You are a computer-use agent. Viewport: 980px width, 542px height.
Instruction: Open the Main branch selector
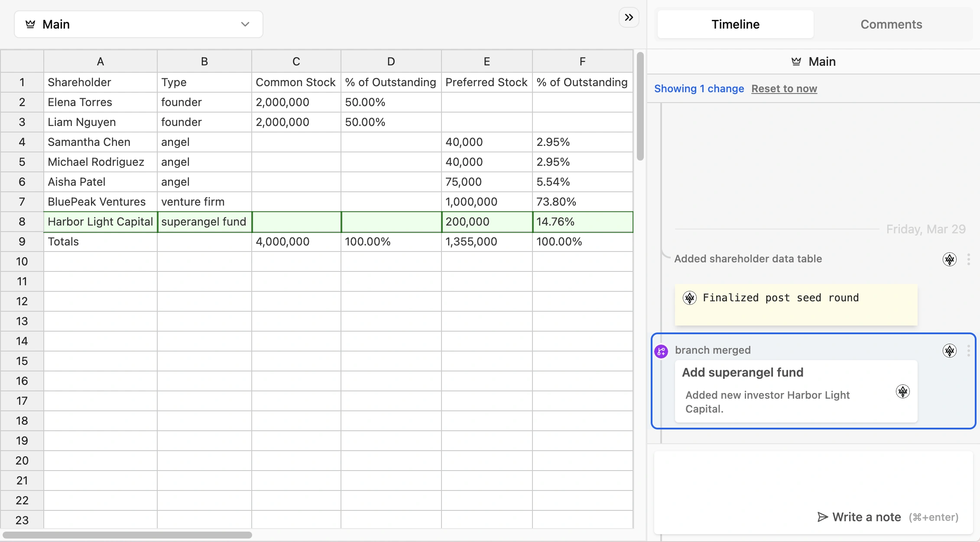pyautogui.click(x=138, y=24)
